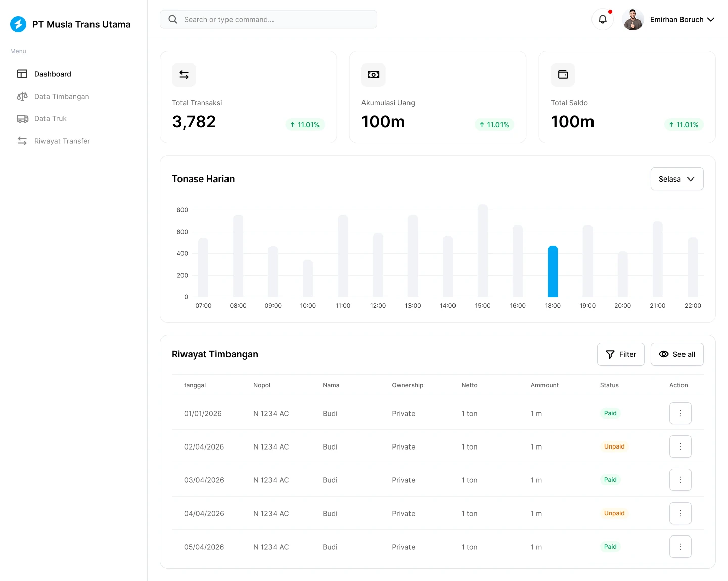
Task: Open Riwayat Transfer menu item
Action: click(62, 141)
